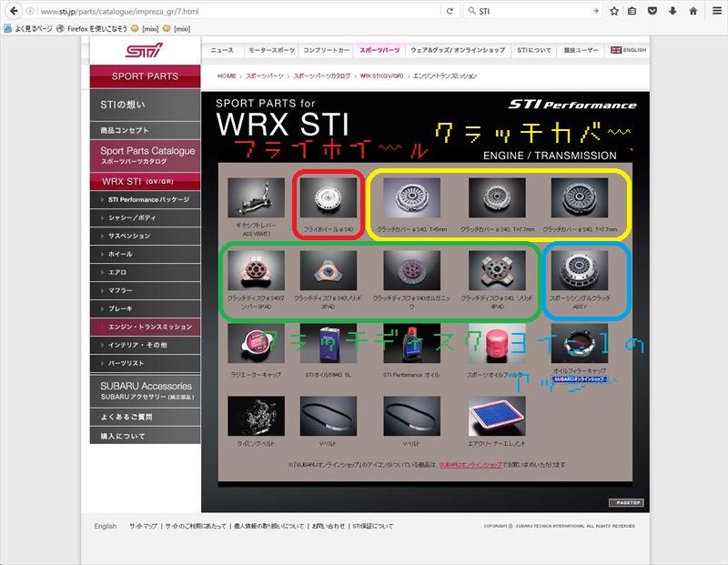Open the 購入について sidebar item
728x565 pixels.
coord(145,436)
